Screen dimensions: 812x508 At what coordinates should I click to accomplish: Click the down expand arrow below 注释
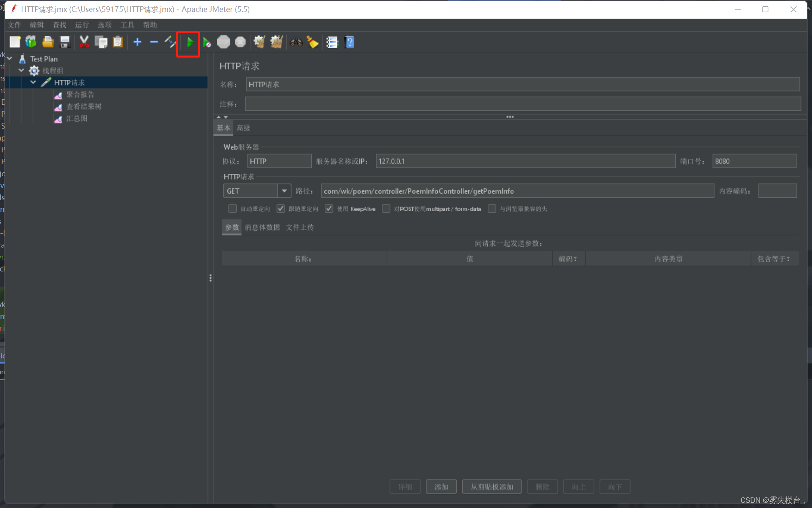(226, 117)
